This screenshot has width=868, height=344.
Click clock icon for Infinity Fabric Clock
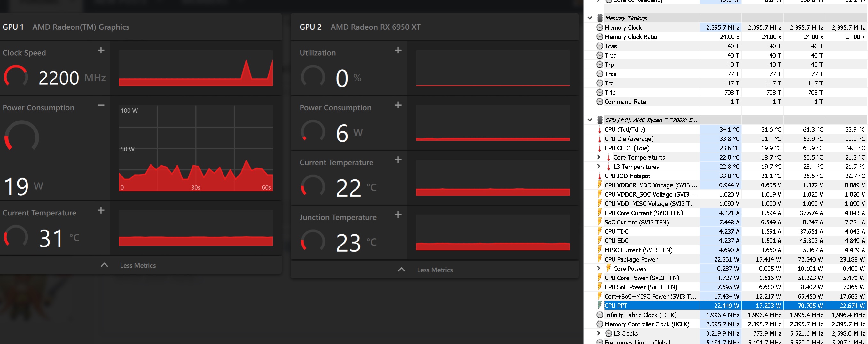(x=599, y=315)
